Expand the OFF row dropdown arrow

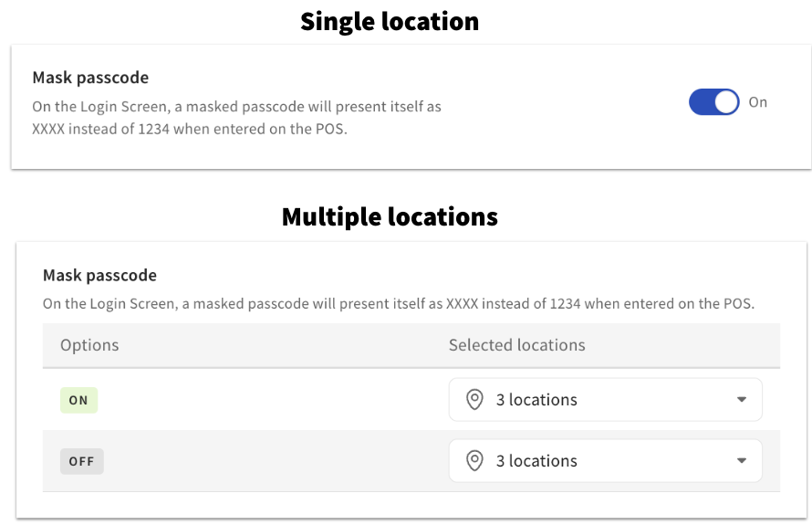click(x=742, y=461)
